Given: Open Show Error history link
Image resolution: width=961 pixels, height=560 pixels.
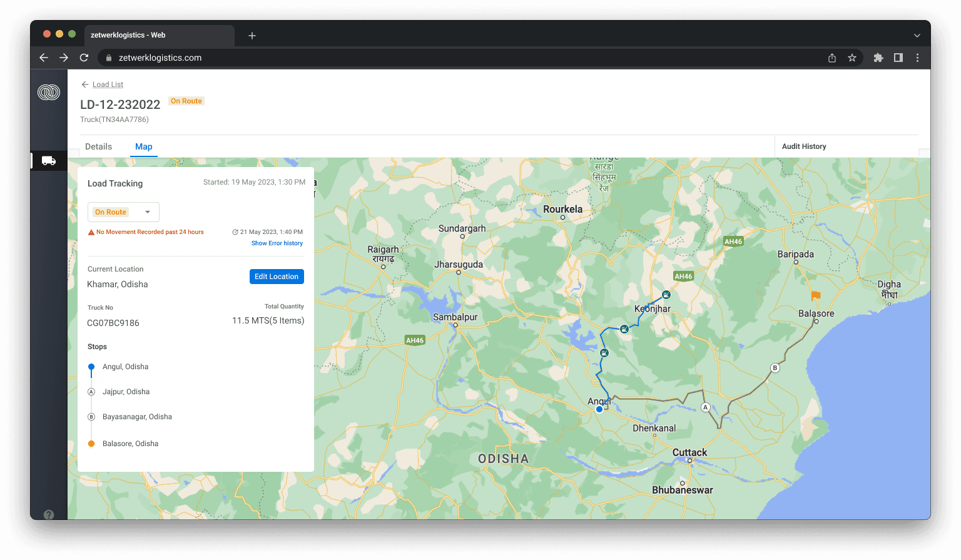Looking at the screenshot, I should (277, 243).
